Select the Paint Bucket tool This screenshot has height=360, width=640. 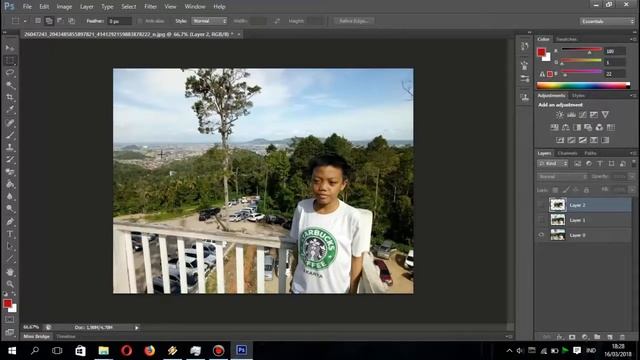tap(10, 184)
